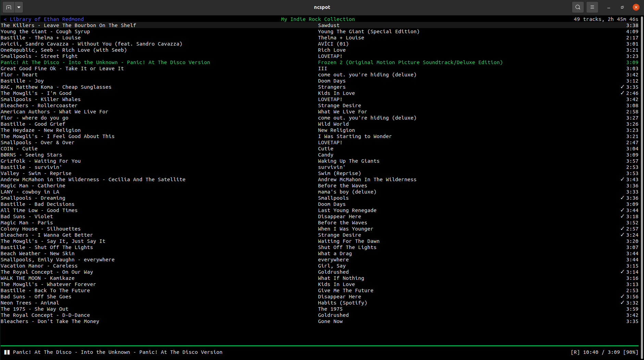The height and width of the screenshot is (360, 644).
Task: Click the green playback progress bar
Action: pyautogui.click(x=319, y=346)
